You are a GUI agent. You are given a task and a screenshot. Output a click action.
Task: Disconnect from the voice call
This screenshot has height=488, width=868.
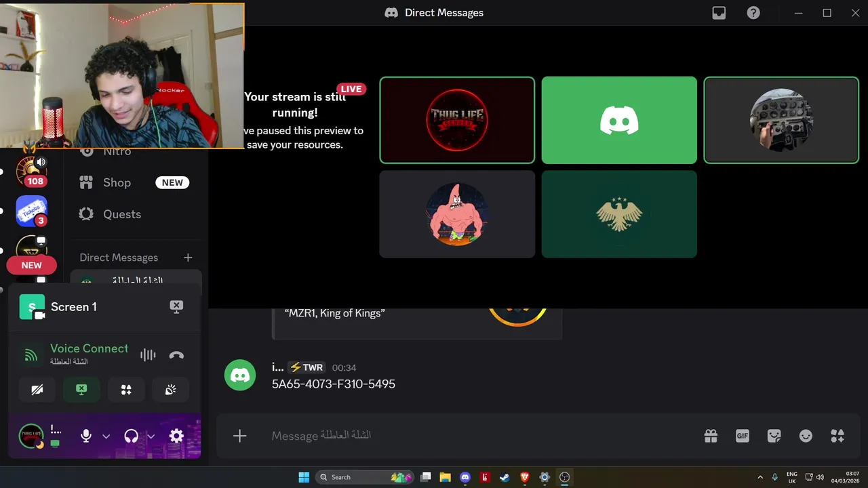[x=176, y=354]
